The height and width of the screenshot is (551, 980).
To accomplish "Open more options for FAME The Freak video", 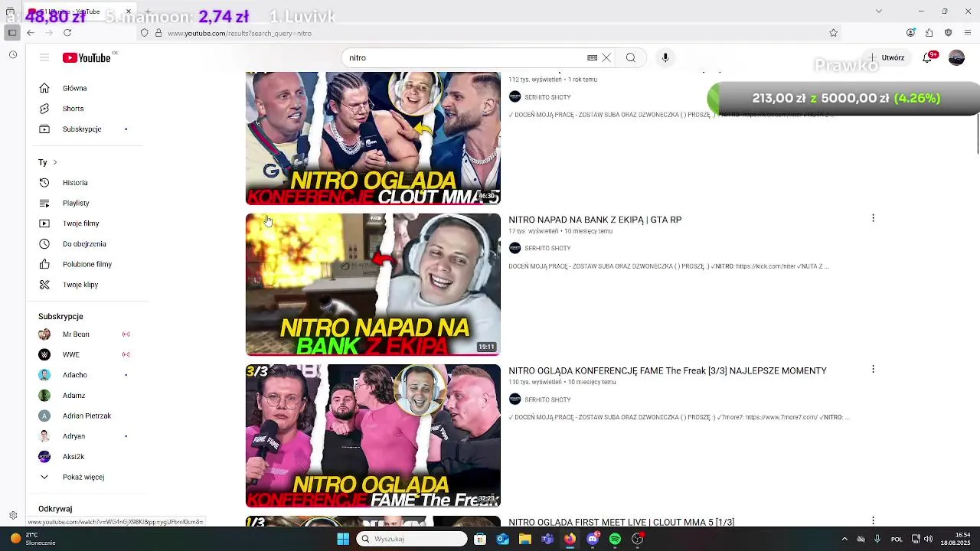I will [873, 369].
